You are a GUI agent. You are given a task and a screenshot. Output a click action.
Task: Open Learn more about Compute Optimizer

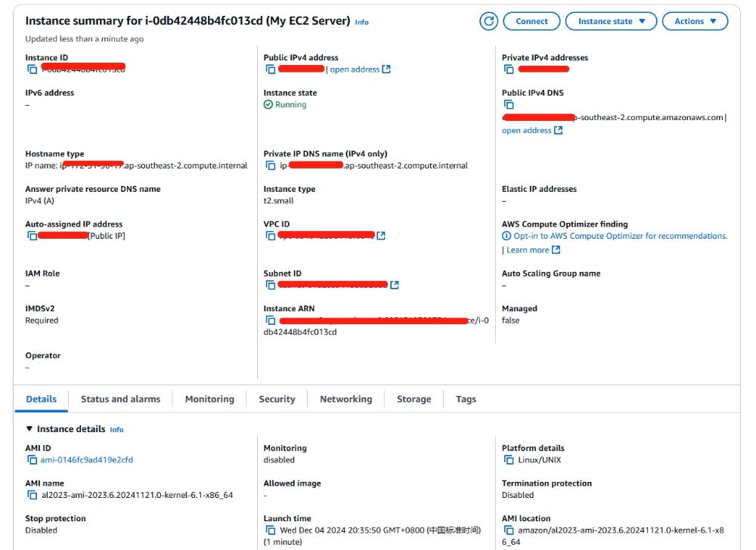(x=528, y=250)
